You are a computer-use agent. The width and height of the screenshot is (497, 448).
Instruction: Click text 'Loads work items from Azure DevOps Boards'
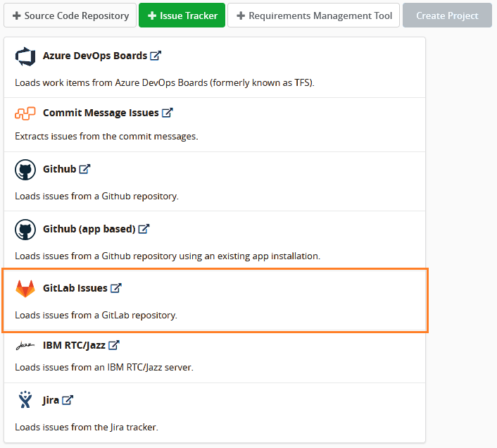111,82
